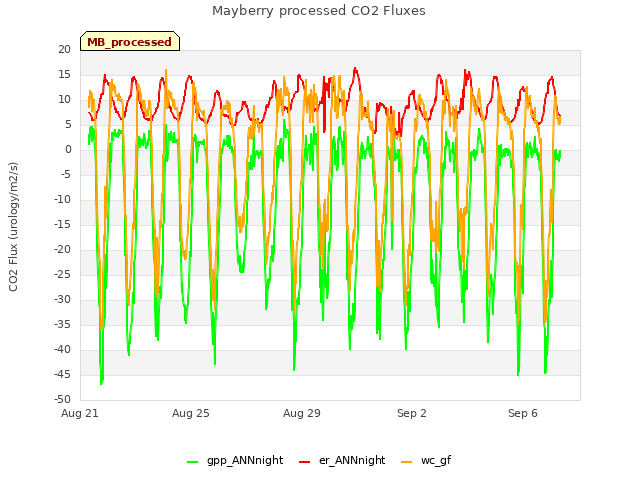Click the CO2 Flux y-axis title
This screenshot has height=480, width=640.
(13, 227)
